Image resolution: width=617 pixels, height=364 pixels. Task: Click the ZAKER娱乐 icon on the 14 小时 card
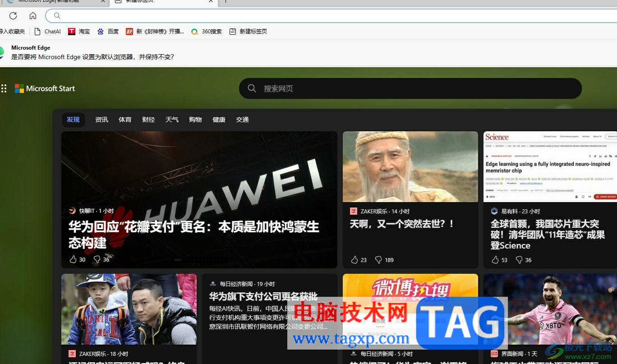click(x=354, y=211)
